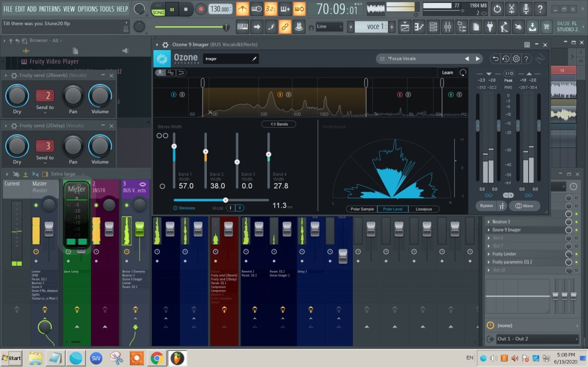Click the Learn button in Imager
588x367 pixels.
click(x=447, y=73)
